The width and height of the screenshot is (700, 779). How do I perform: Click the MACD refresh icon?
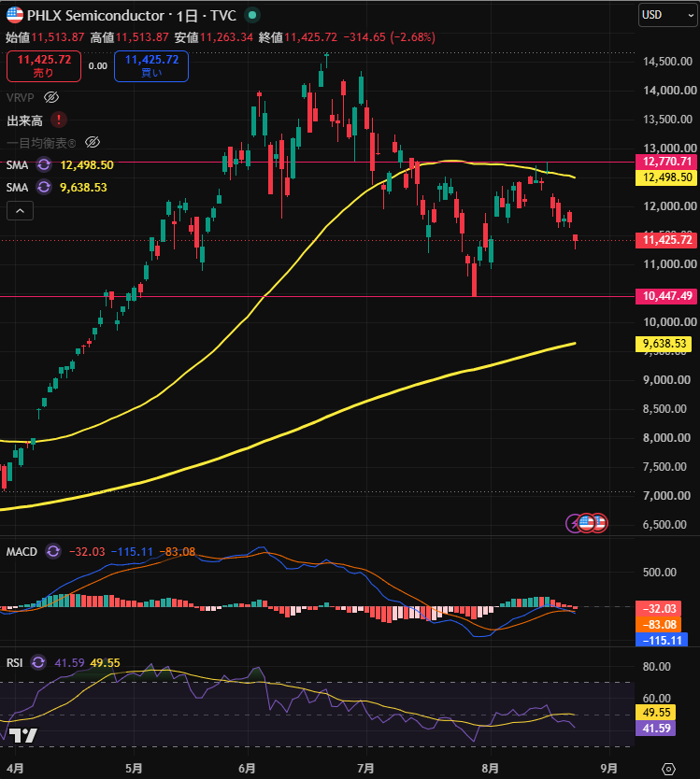coord(53,551)
